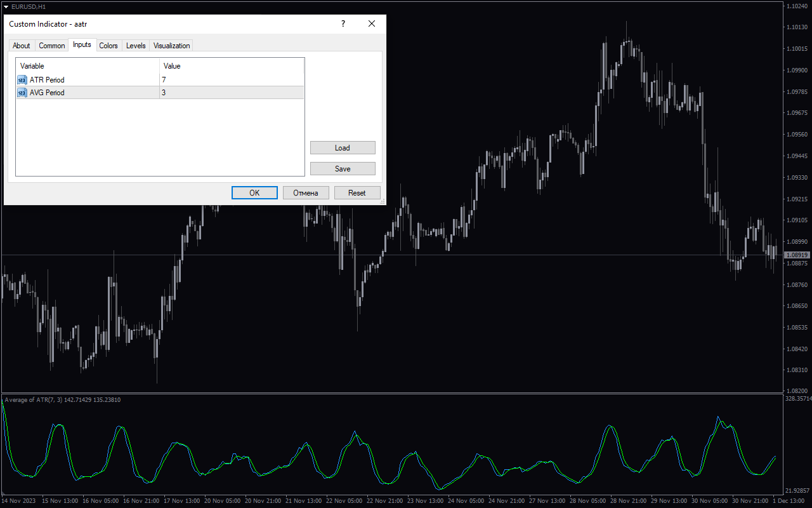Screen dimensions: 812x508
Task: Click the 1 Dec 13:00 time label
Action: (789, 501)
